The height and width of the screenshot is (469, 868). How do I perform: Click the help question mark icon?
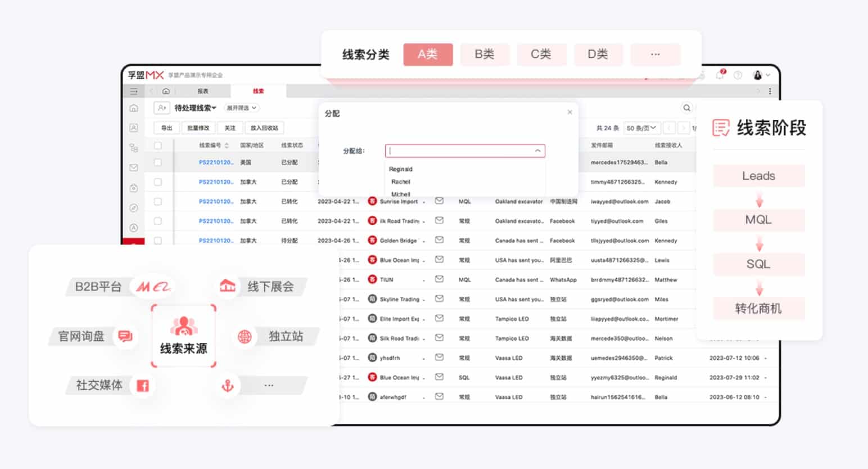738,75
